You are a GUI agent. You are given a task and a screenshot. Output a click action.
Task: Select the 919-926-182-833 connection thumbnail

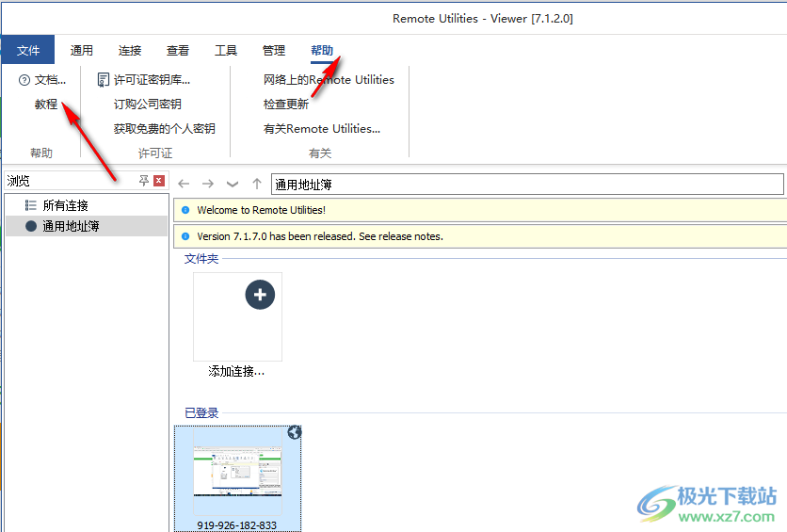tap(237, 472)
